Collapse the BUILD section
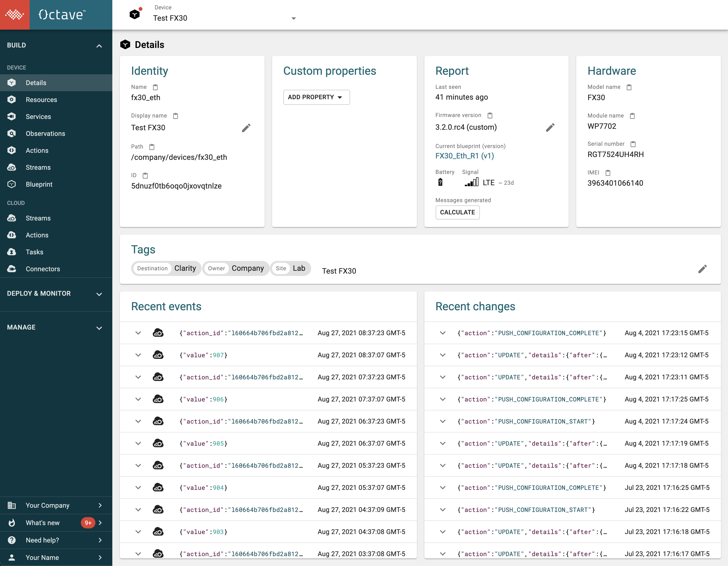The width and height of the screenshot is (728, 566). click(99, 46)
